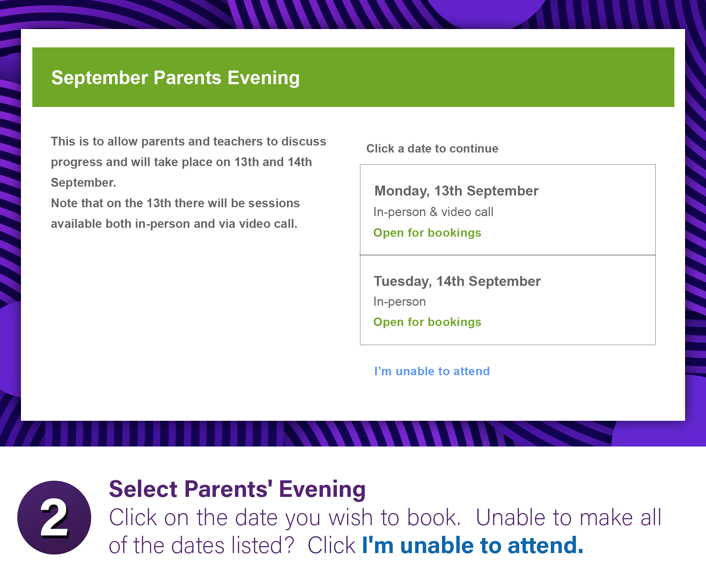Select the Tuesday, 14th September date
The image size is (706, 588).
tap(457, 282)
